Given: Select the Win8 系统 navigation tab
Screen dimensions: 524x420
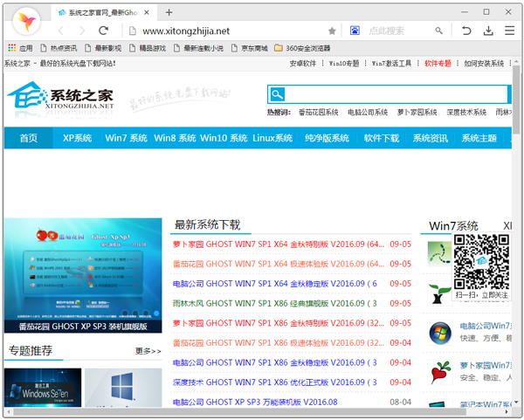Looking at the screenshot, I should click(175, 138).
